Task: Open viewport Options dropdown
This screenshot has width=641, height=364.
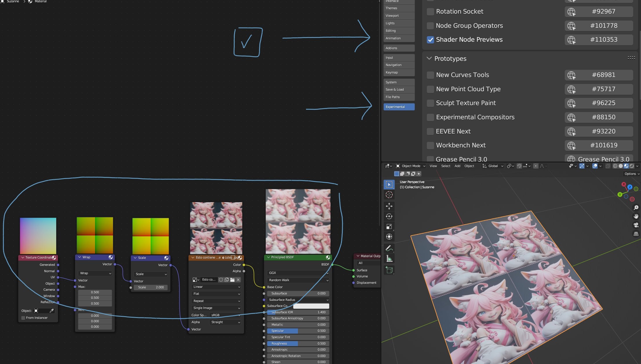Action: click(x=631, y=174)
